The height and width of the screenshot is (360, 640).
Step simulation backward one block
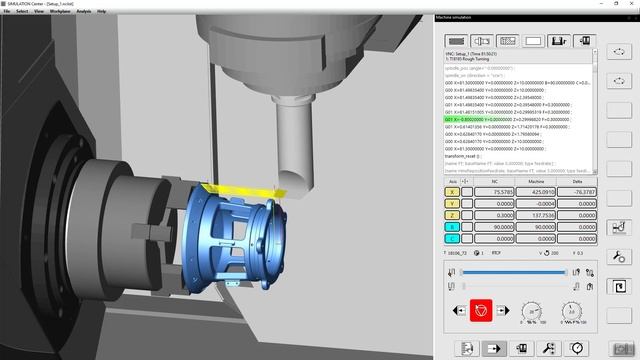pyautogui.click(x=459, y=311)
